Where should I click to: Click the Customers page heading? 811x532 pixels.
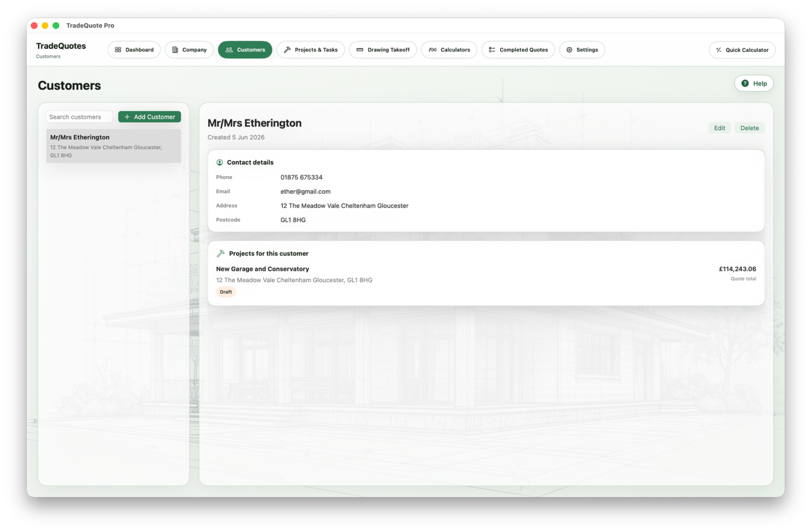69,86
